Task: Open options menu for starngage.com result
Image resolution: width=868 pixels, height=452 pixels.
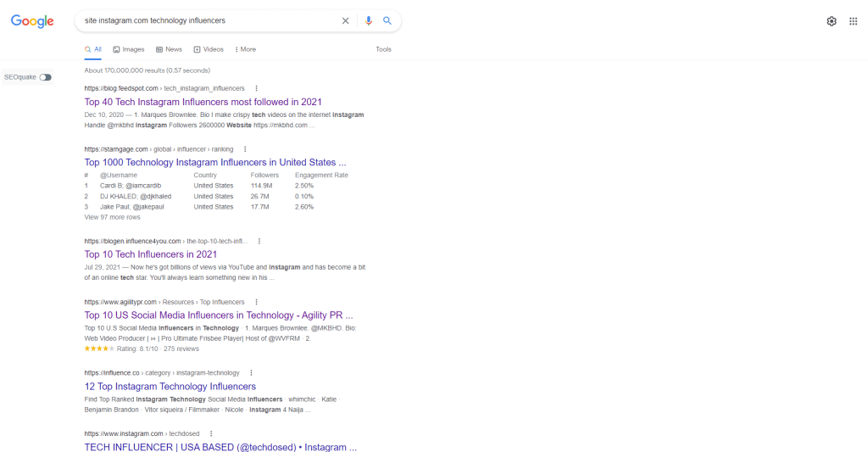Action: [x=245, y=149]
